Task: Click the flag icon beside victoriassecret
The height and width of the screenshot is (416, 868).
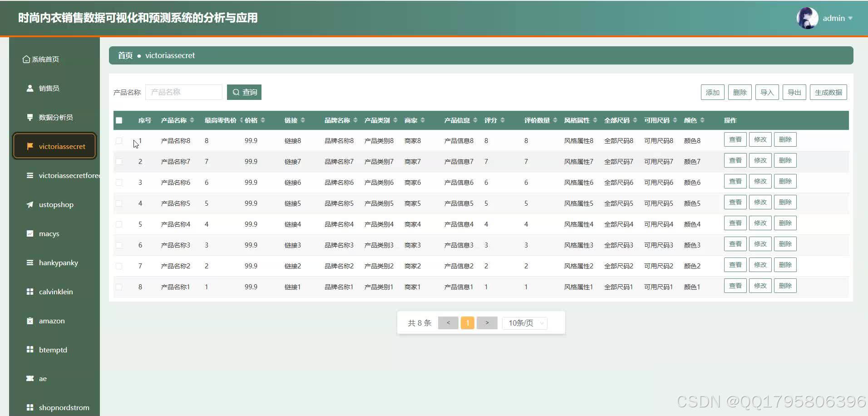Action: click(30, 146)
